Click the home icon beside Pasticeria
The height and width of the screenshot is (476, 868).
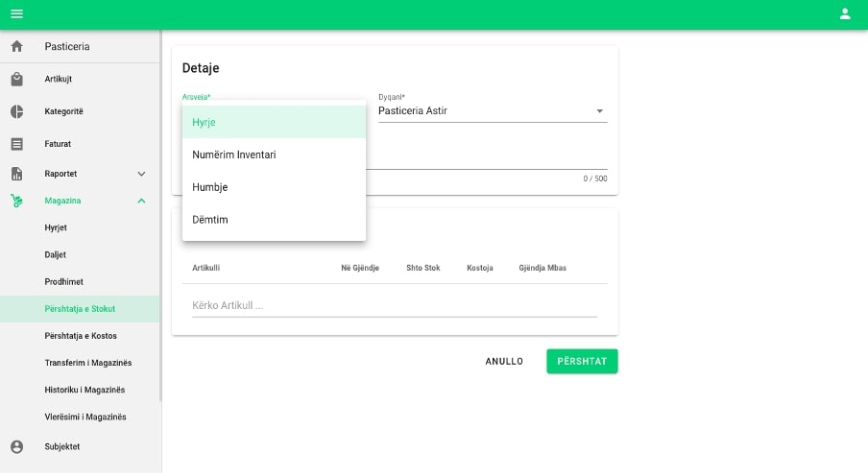(x=16, y=46)
